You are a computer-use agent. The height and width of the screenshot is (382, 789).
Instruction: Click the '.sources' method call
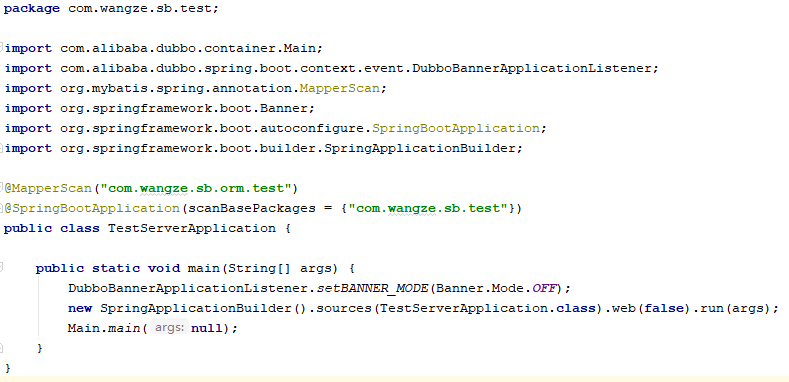(x=340, y=308)
